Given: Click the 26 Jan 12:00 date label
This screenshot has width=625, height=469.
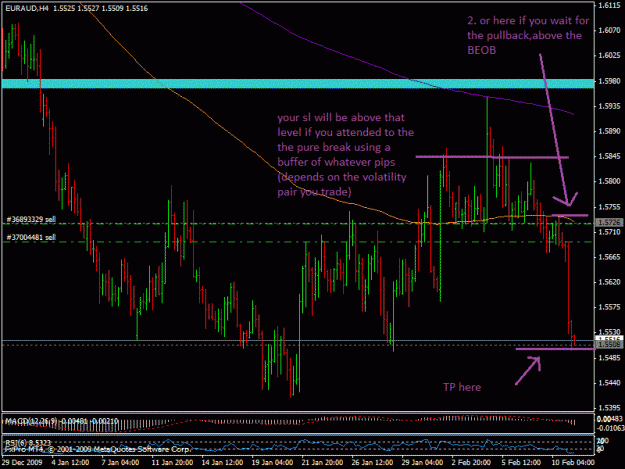Looking at the screenshot, I should click(372, 462).
